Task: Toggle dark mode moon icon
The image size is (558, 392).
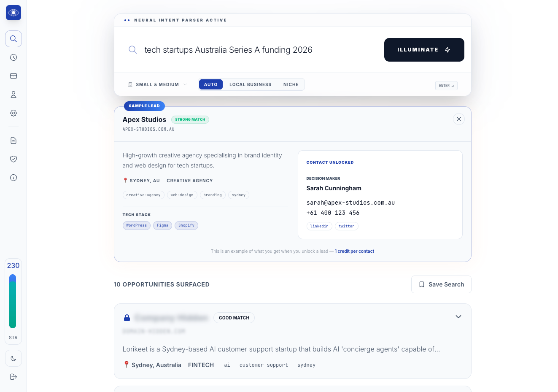Action: click(x=13, y=358)
